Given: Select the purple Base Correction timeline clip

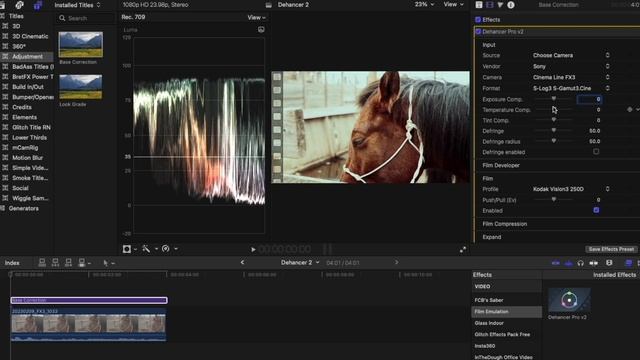Looking at the screenshot, I should (89, 300).
